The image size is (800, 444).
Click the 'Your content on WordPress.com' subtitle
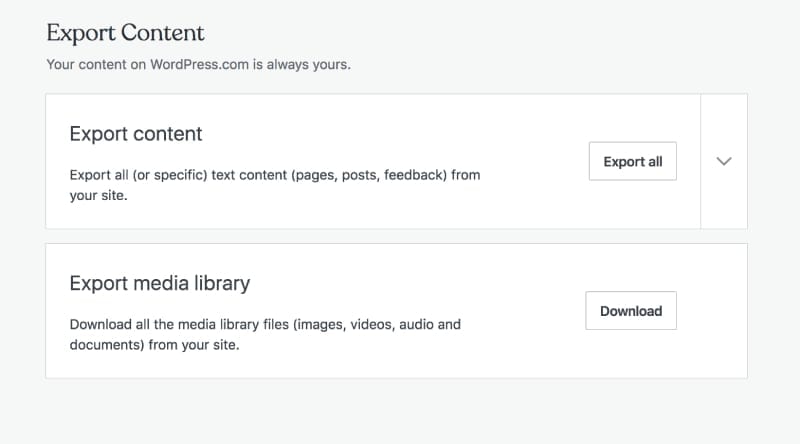click(x=198, y=65)
